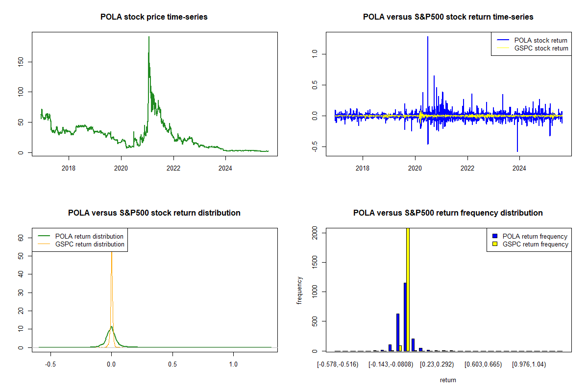Click the blue POLA return frequency swatch
Image resolution: width=588 pixels, height=392 pixels.
(495, 236)
